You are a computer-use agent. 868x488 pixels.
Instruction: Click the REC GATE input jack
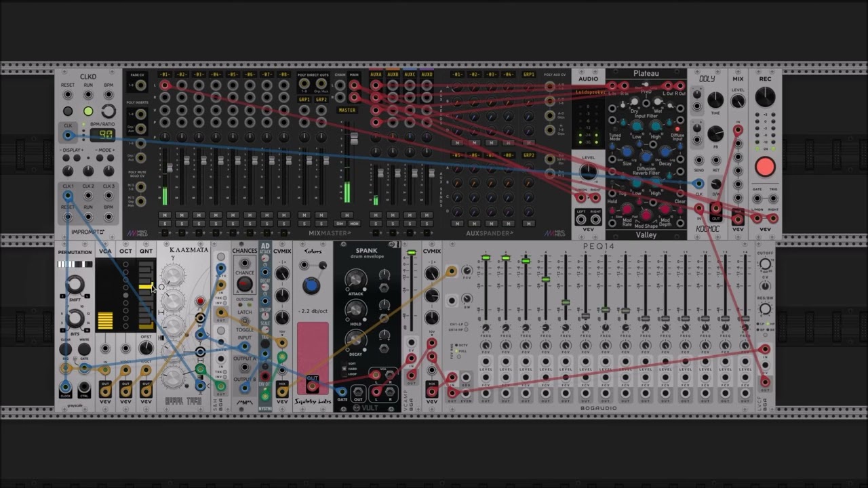point(756,199)
